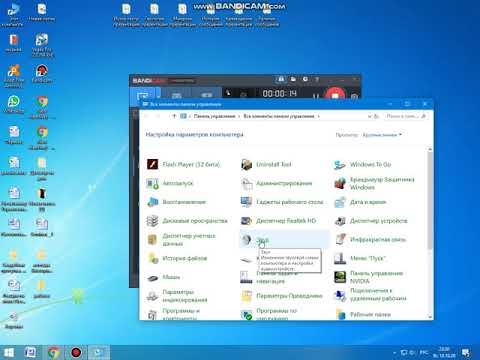480x360 pixels.
Task: Open Диспетчер учетных данных
Action: (x=182, y=239)
